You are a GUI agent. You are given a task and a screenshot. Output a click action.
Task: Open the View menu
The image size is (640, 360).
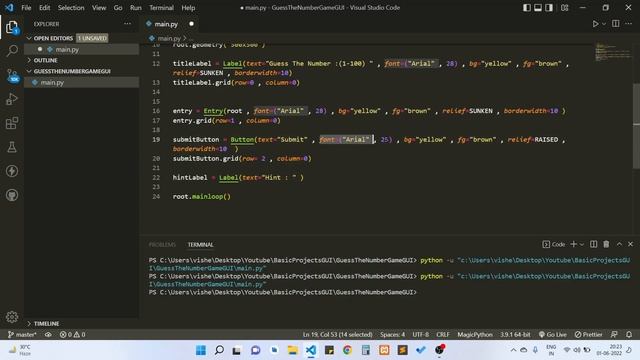(99, 8)
